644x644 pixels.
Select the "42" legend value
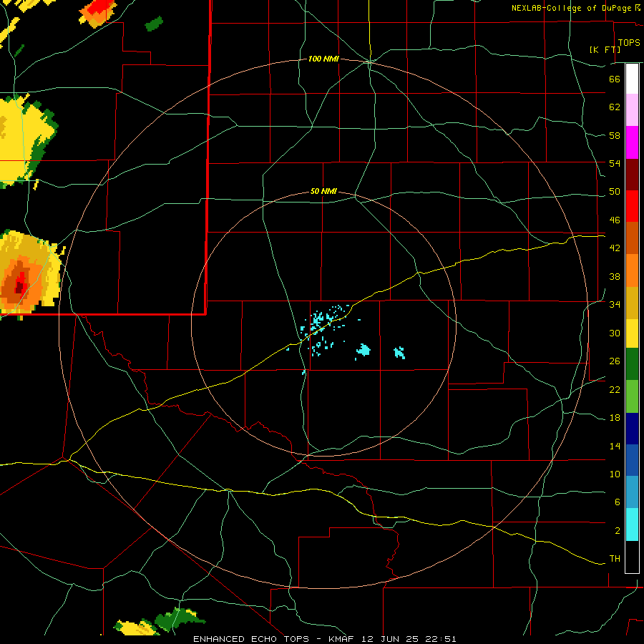click(615, 248)
